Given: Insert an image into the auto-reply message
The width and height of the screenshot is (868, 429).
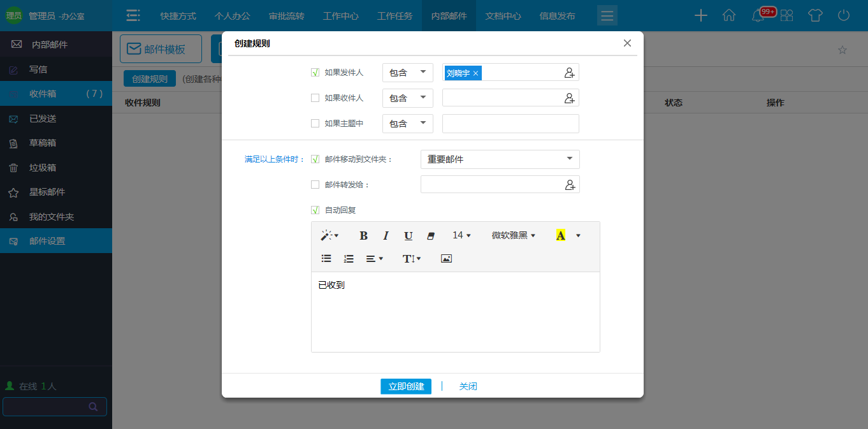Looking at the screenshot, I should (446, 258).
